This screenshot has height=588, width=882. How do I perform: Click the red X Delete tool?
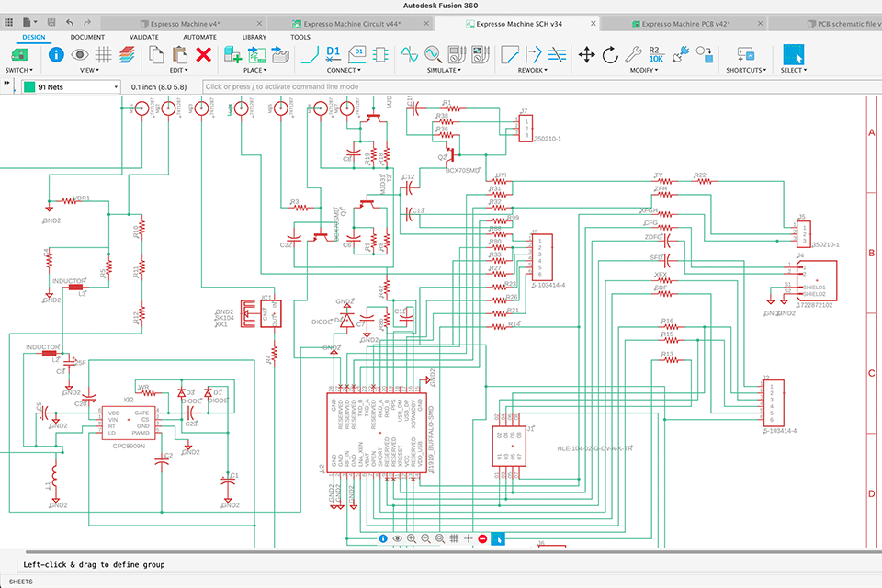coord(204,54)
